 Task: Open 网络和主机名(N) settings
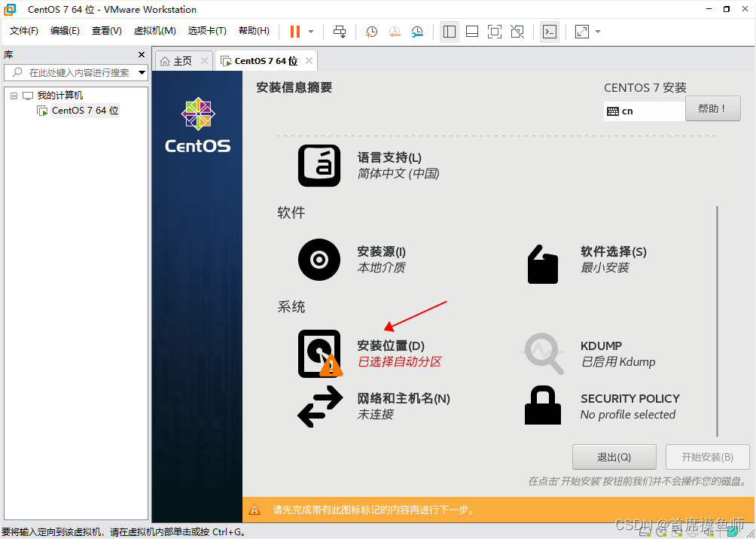[x=404, y=399]
